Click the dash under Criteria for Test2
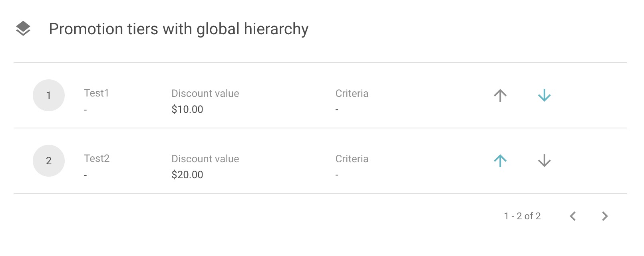 tap(337, 174)
